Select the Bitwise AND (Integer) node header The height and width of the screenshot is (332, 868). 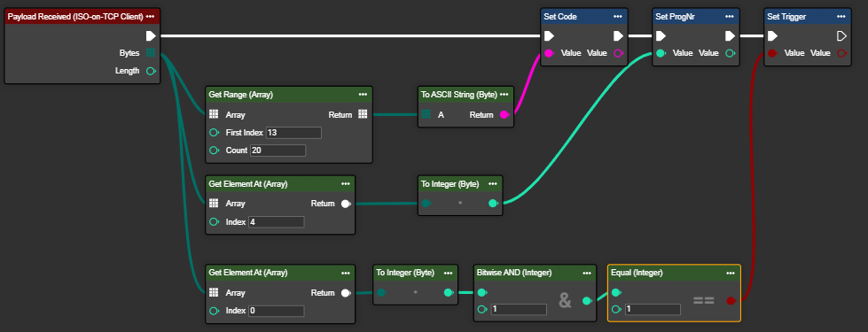point(536,273)
